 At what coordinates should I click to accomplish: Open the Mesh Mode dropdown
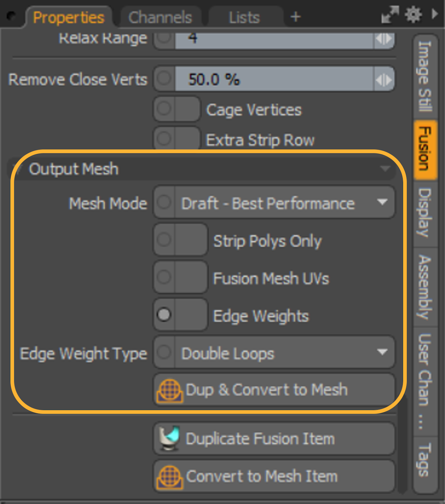coord(274,202)
